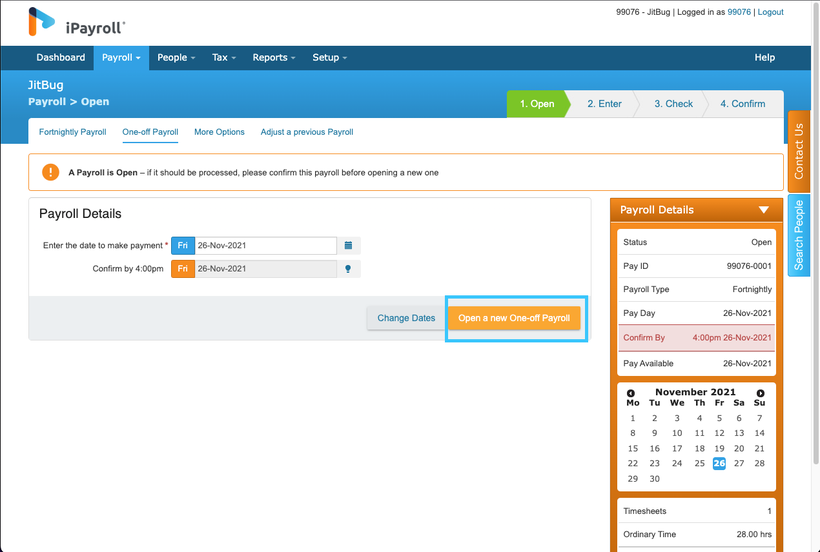Click the 99076 user link
The height and width of the screenshot is (552, 820).
(x=739, y=12)
